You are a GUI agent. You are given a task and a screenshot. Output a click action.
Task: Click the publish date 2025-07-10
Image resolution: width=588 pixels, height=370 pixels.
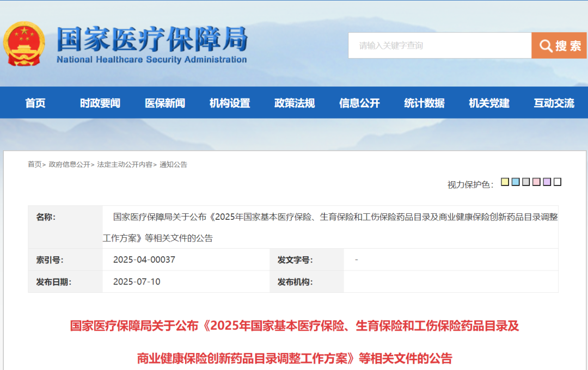[x=137, y=282]
